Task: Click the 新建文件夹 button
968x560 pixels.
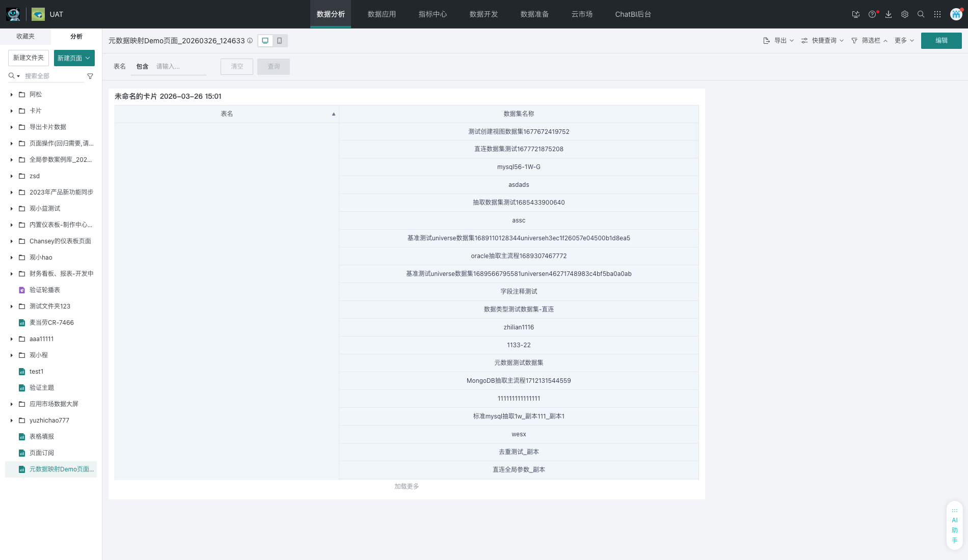Action: 29,58
